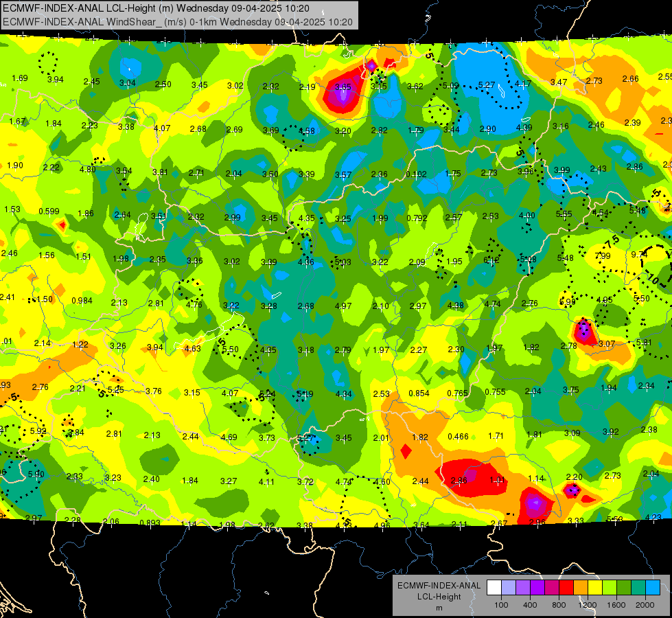The image size is (672, 618).
Task: Click the wind shear value 4.60
Action: click(x=382, y=482)
